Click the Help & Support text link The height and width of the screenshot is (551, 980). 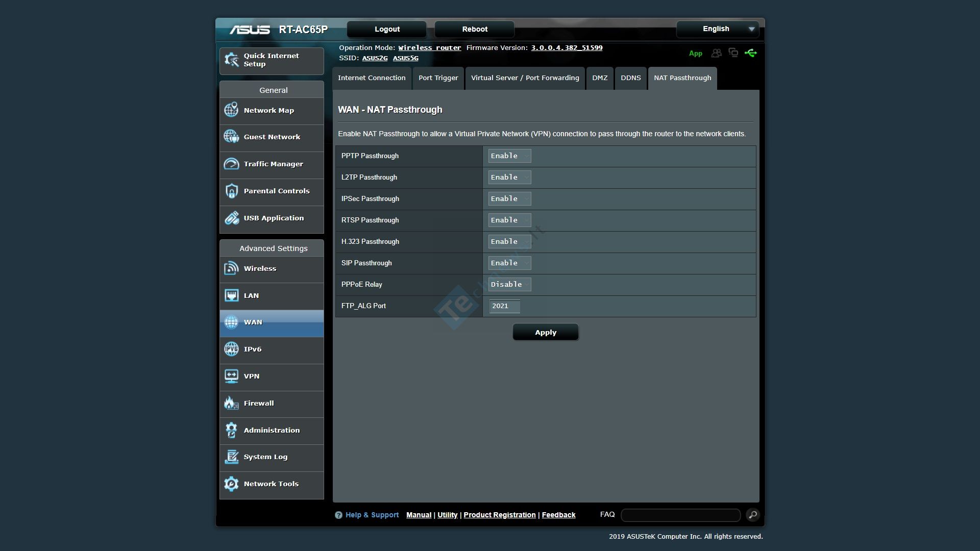point(372,515)
